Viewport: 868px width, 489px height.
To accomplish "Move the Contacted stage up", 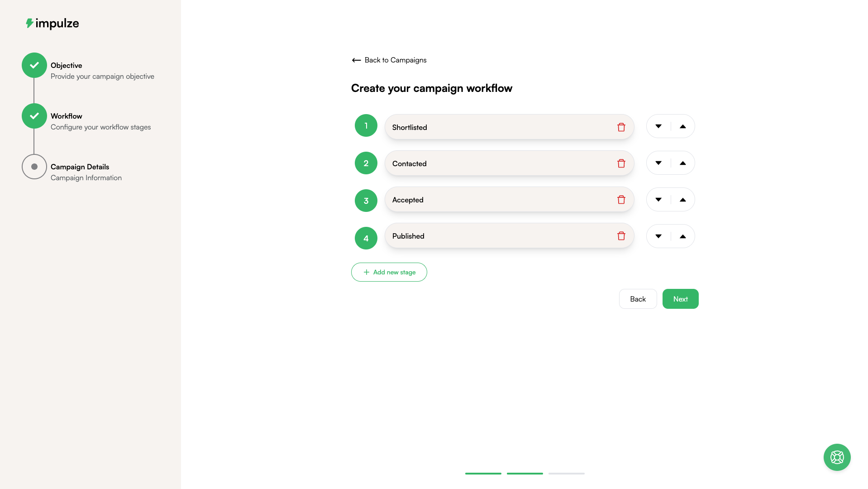I will (x=683, y=163).
